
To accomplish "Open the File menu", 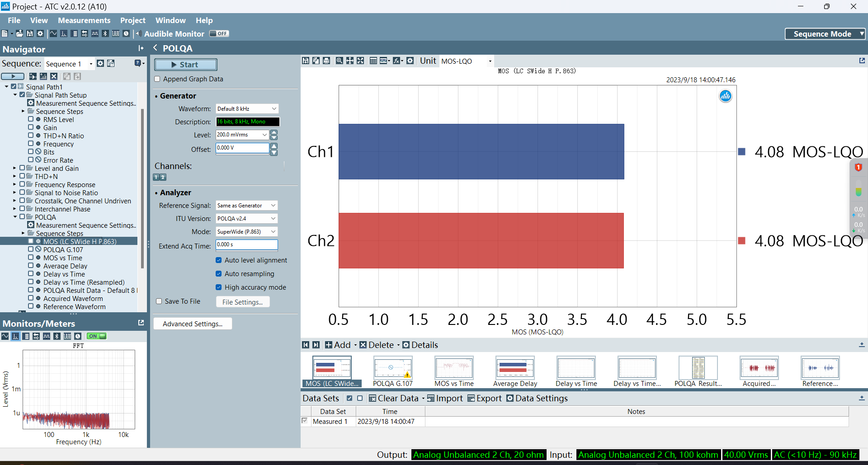I will (14, 20).
